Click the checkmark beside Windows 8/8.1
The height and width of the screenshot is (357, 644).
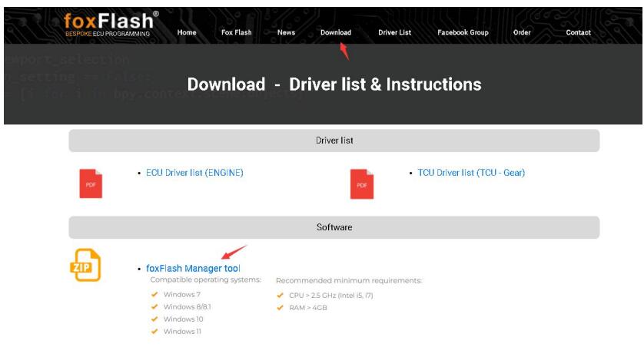pyautogui.click(x=154, y=306)
